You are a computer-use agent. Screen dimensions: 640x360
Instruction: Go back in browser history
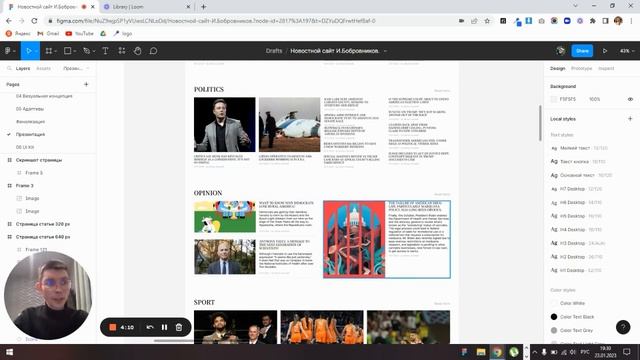9,21
